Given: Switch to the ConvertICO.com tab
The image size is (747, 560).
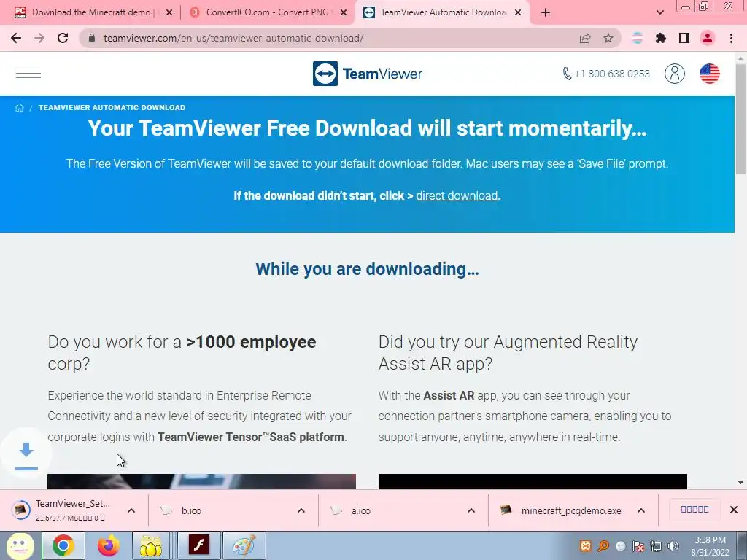Looking at the screenshot, I should pos(267,12).
